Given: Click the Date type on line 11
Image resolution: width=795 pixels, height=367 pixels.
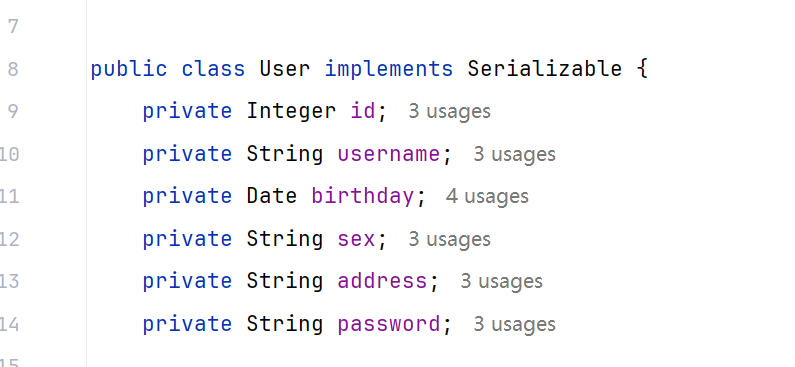Looking at the screenshot, I should pos(272,197).
